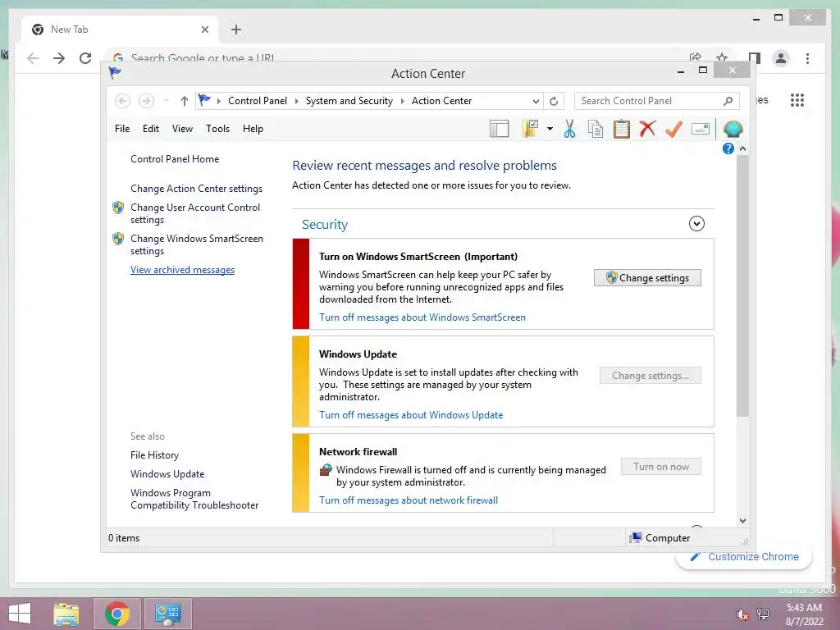
Task: Click the folder options toolbar icon
Action: pos(530,129)
